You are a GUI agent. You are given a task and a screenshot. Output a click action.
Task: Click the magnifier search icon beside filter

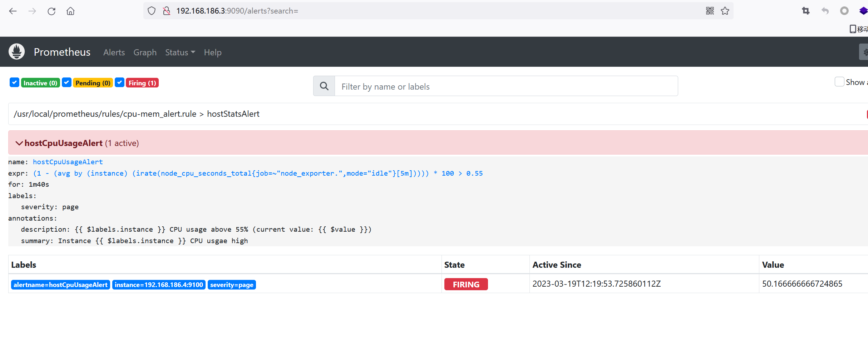pos(324,86)
